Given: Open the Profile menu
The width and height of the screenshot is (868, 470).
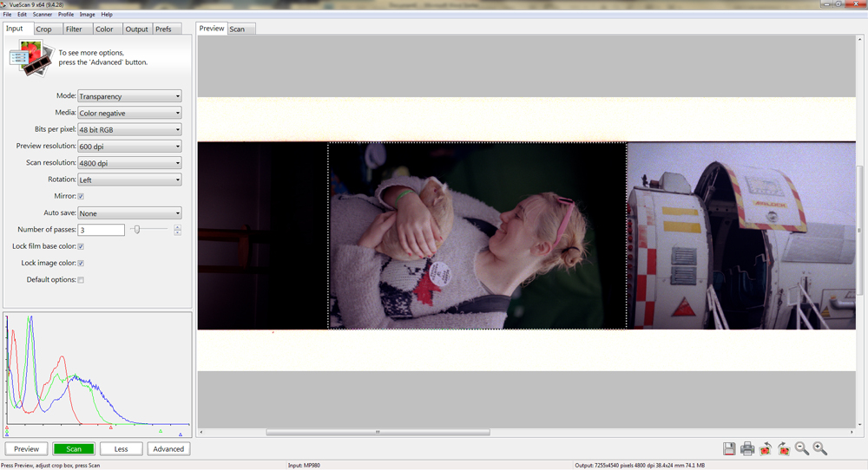Looking at the screenshot, I should pos(66,15).
